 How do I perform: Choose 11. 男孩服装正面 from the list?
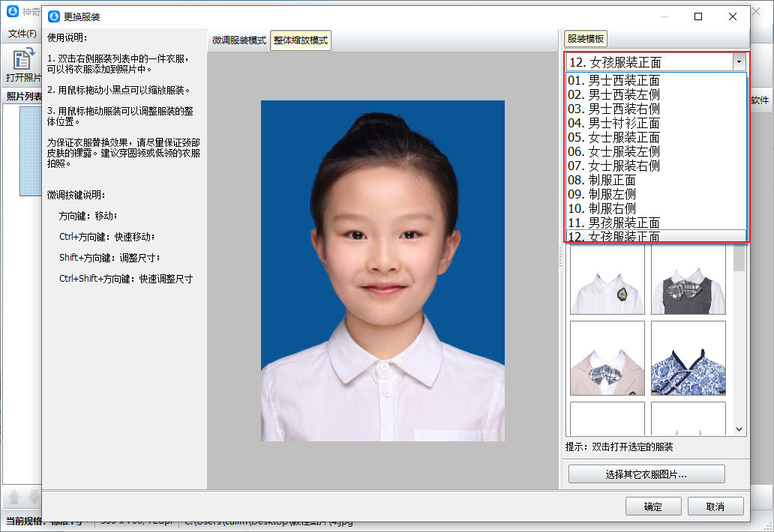613,223
